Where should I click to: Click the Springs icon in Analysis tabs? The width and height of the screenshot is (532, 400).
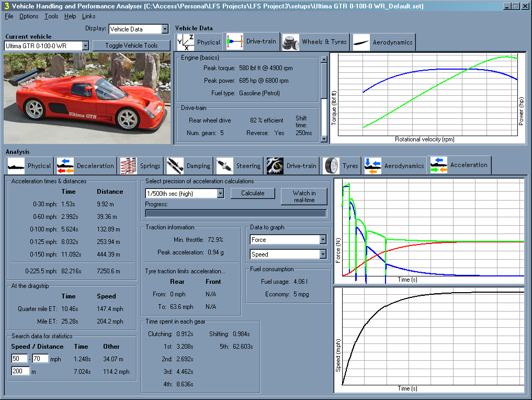pyautogui.click(x=129, y=166)
